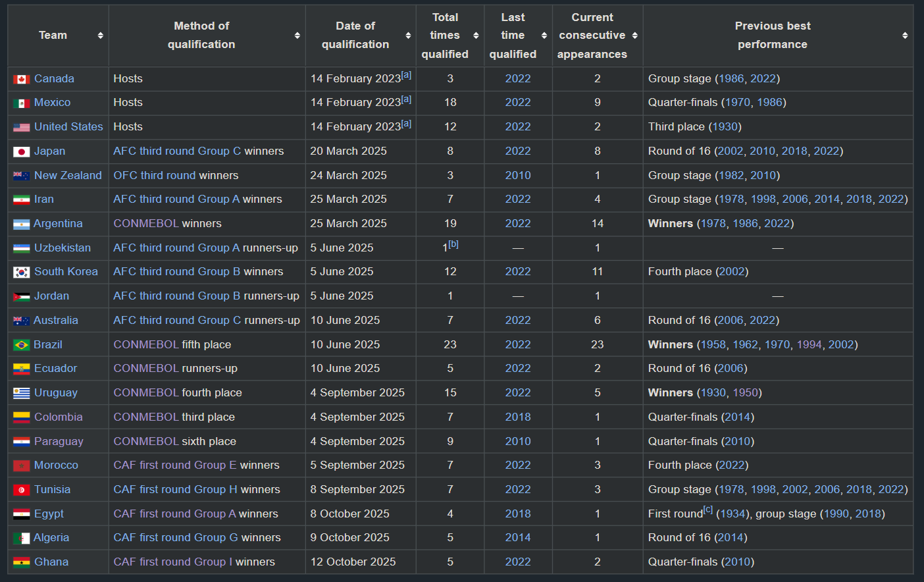This screenshot has height=582, width=924.
Task: Click the Tunisia flag icon
Action: (21, 490)
